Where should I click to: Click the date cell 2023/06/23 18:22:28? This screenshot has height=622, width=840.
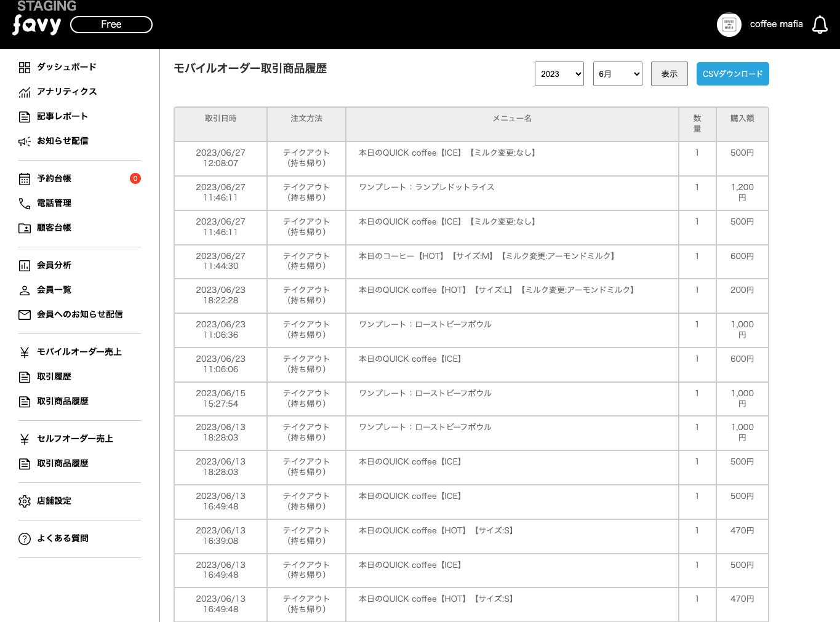click(221, 295)
